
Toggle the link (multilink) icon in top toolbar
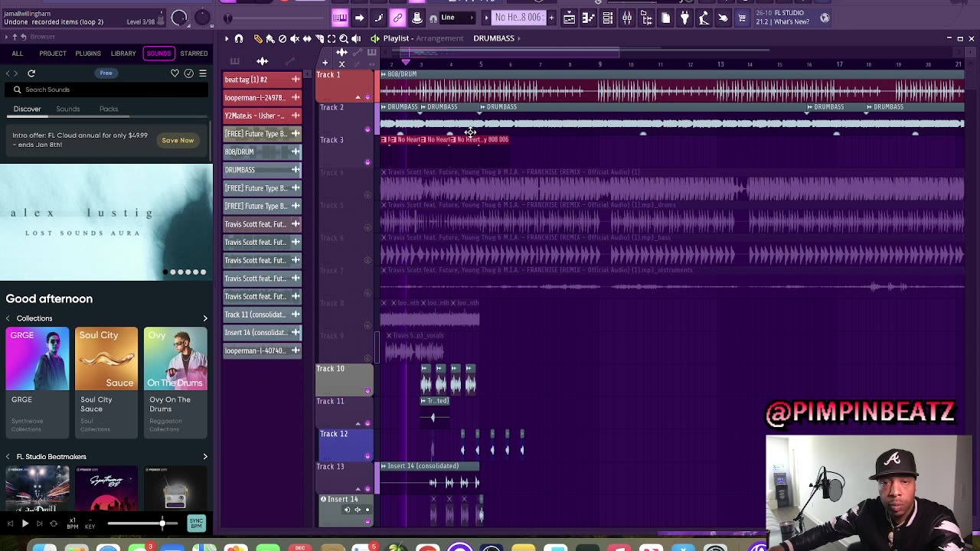(397, 18)
